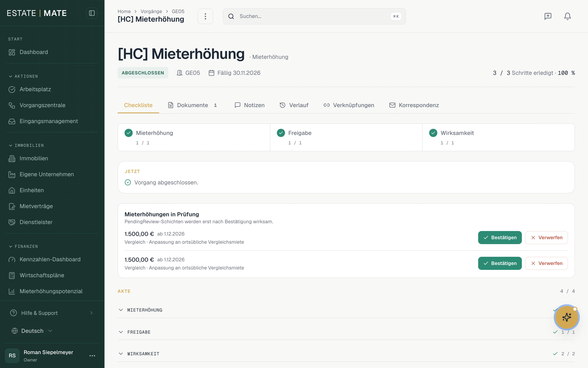Click the 'Mieterhöhungen in Prüfung' heading
Screen dimensions: 588x368
(x=162, y=214)
